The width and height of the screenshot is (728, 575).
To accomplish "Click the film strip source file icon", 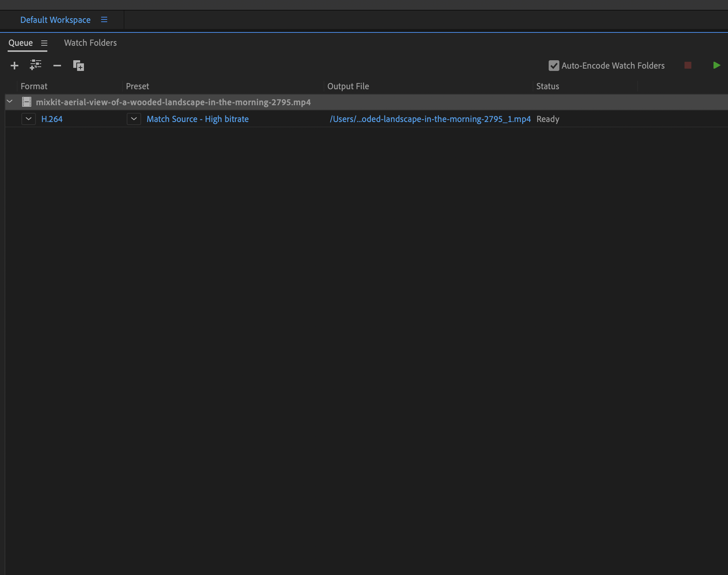I will coord(27,102).
